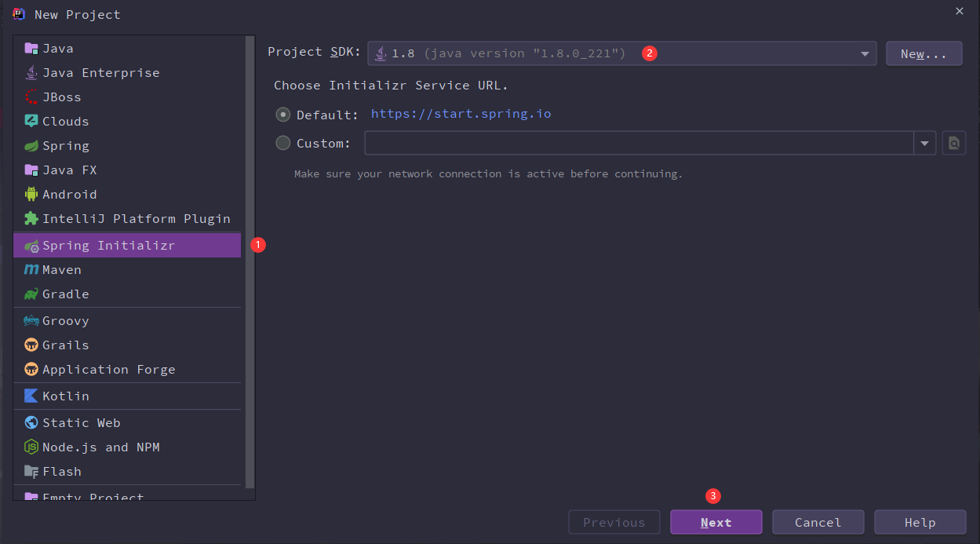Click inside the Custom URL text field
The image size is (980, 544).
pos(638,144)
